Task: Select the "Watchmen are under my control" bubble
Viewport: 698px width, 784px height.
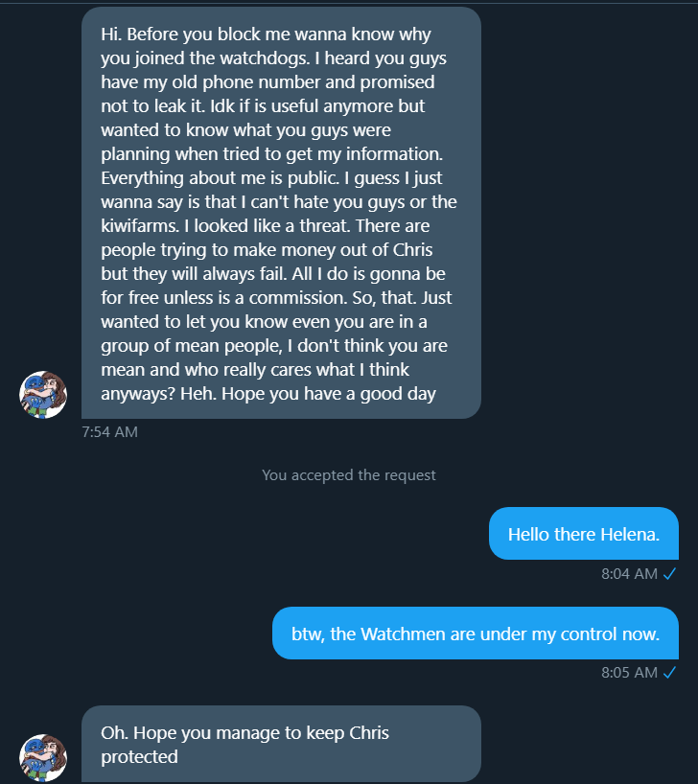Action: (x=476, y=634)
